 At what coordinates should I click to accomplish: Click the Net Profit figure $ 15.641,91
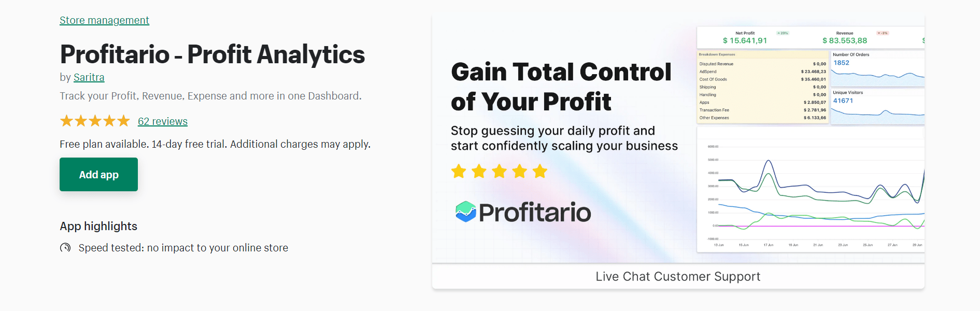pyautogui.click(x=745, y=39)
